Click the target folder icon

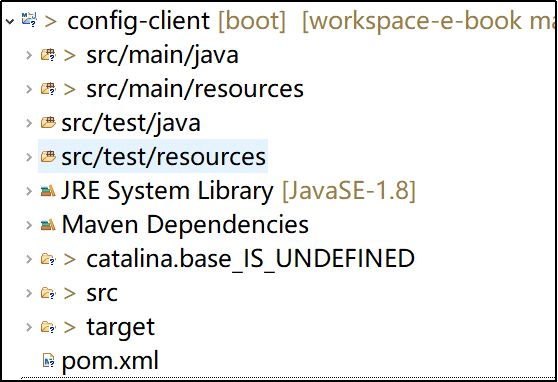click(x=48, y=326)
